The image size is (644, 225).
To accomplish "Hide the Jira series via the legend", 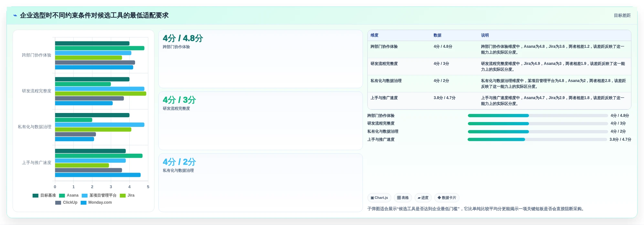I will click(127, 196).
